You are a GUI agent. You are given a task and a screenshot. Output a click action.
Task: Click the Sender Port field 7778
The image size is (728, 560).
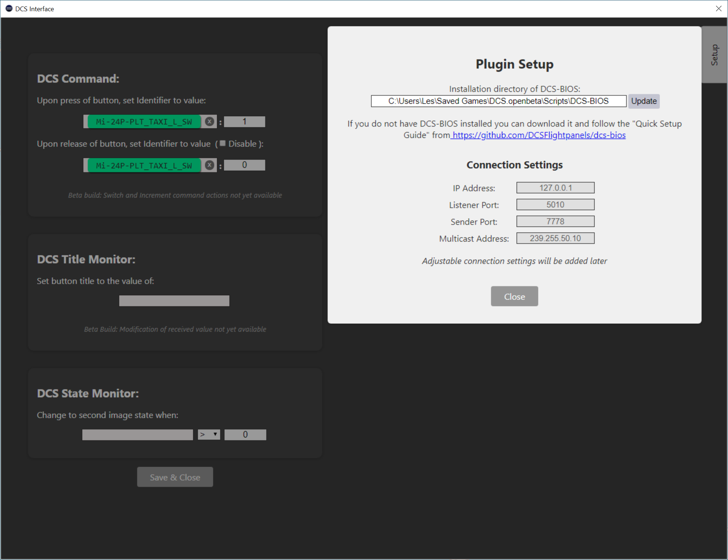click(x=555, y=221)
